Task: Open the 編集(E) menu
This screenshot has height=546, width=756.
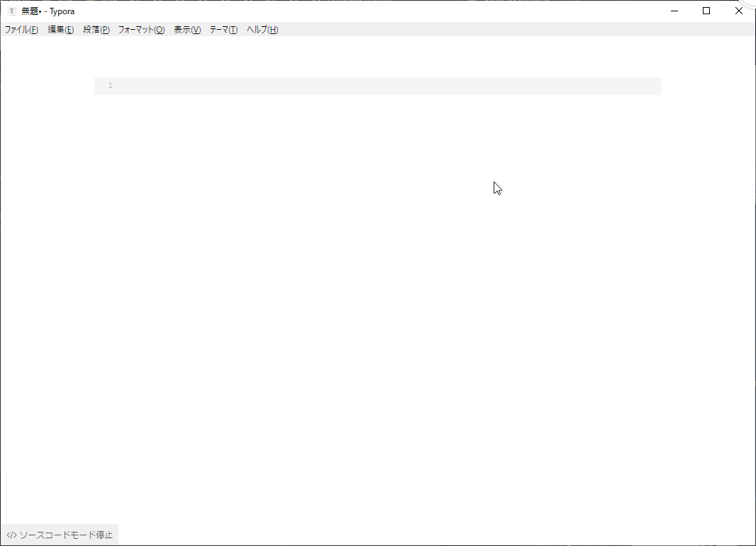Action: pyautogui.click(x=61, y=30)
